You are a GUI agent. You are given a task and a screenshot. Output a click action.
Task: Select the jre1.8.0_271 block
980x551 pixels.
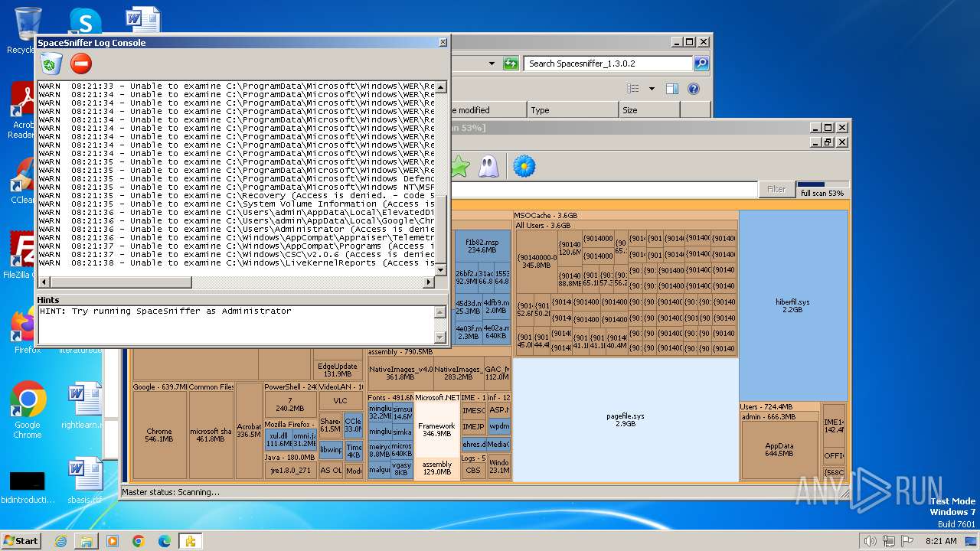(291, 471)
